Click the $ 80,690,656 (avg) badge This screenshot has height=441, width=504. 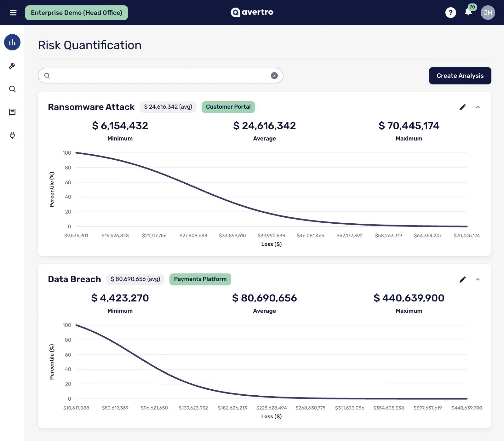click(x=135, y=279)
